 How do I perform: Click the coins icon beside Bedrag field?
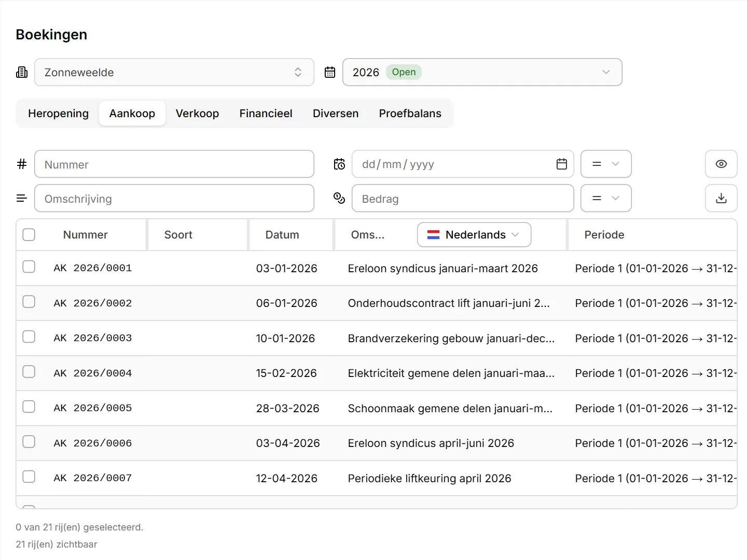(x=339, y=198)
